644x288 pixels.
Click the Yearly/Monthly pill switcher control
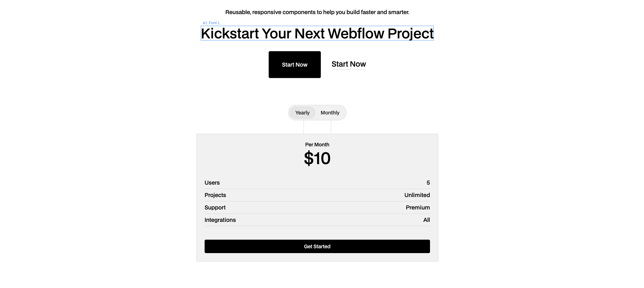coord(317,112)
